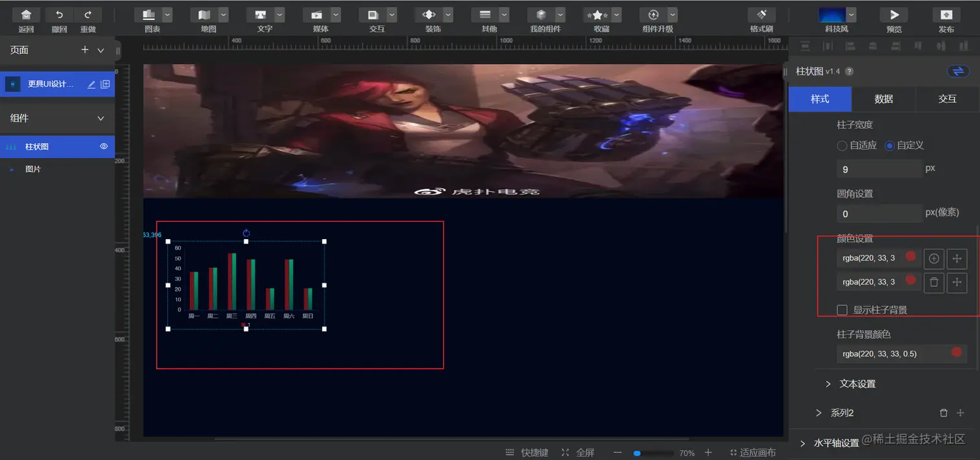Open the 装饰 decoration component icon
Image resolution: width=980 pixels, height=460 pixels.
coord(429,14)
